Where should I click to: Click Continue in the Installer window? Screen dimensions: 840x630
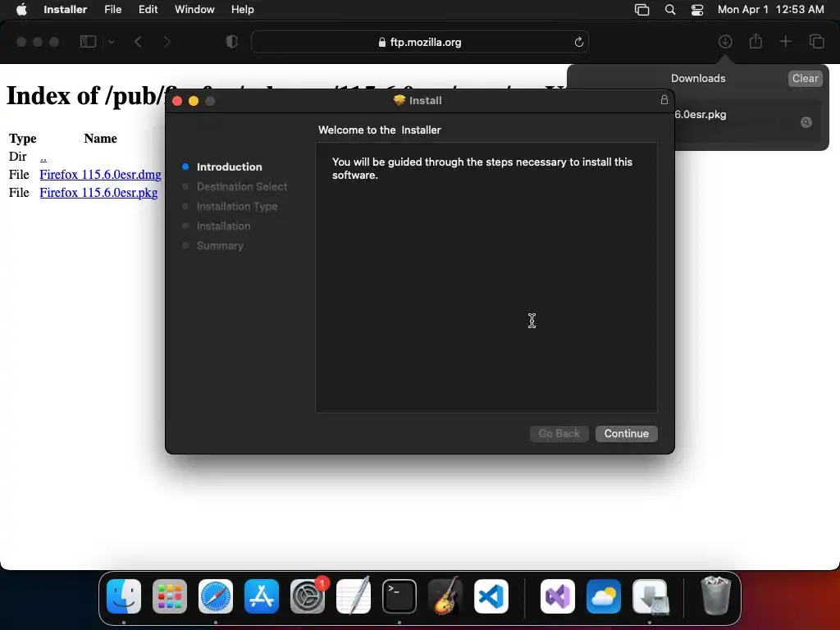click(x=626, y=433)
